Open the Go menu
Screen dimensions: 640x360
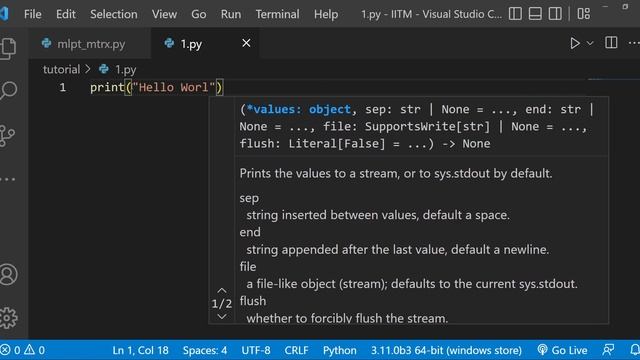(x=199, y=14)
